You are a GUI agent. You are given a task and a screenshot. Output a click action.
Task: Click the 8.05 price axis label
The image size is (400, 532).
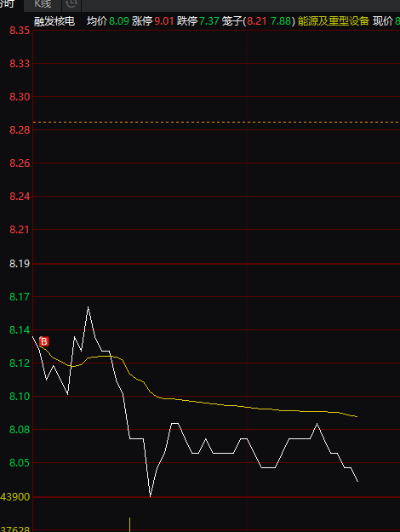coord(20,463)
